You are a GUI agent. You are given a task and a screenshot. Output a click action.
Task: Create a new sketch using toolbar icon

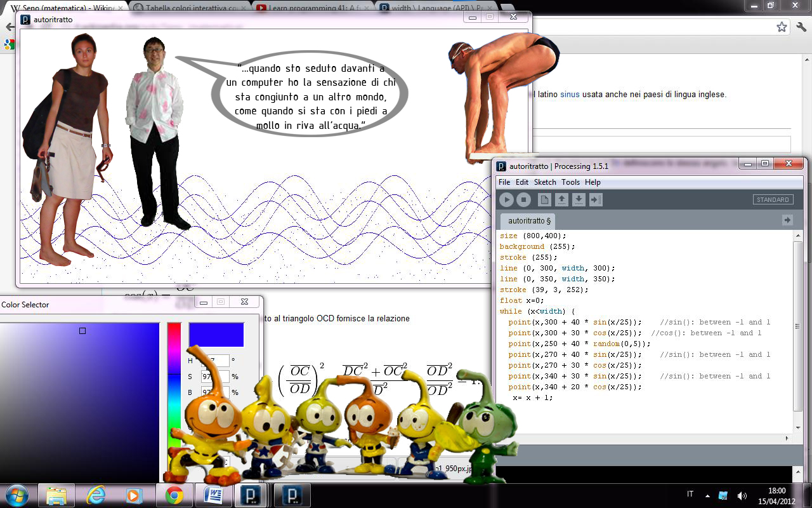pyautogui.click(x=544, y=200)
